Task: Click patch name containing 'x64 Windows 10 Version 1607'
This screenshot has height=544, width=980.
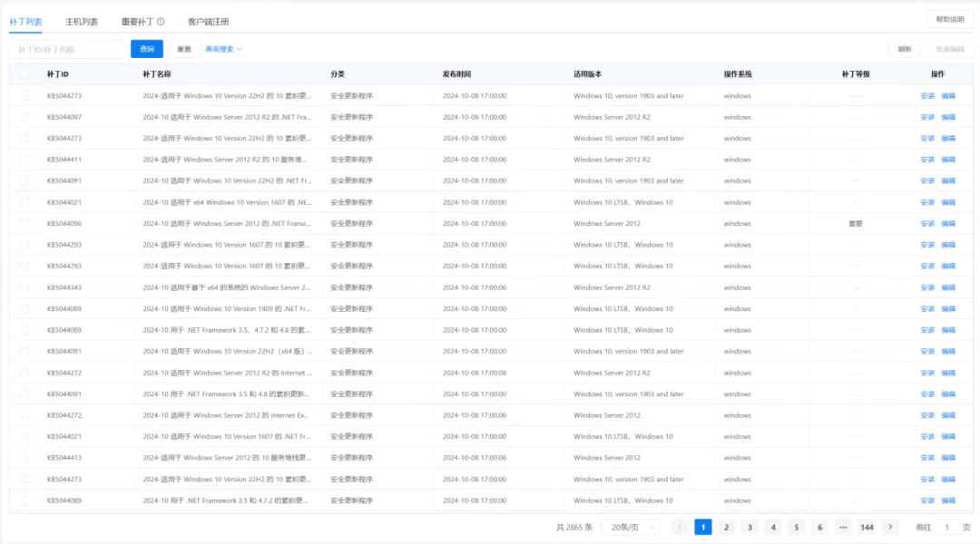Action: pos(227,202)
